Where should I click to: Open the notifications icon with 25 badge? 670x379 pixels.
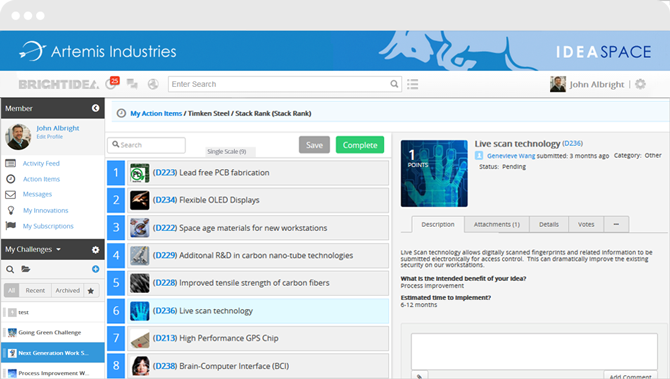(x=112, y=83)
